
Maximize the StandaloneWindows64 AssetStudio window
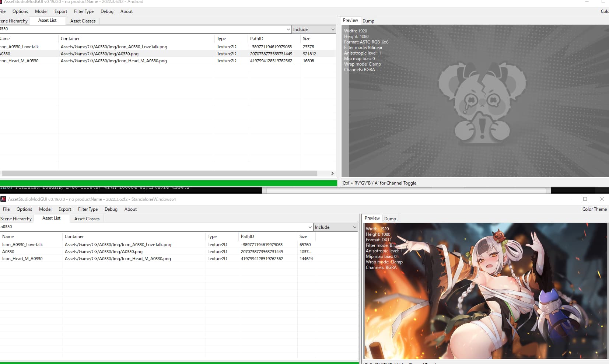coord(585,199)
